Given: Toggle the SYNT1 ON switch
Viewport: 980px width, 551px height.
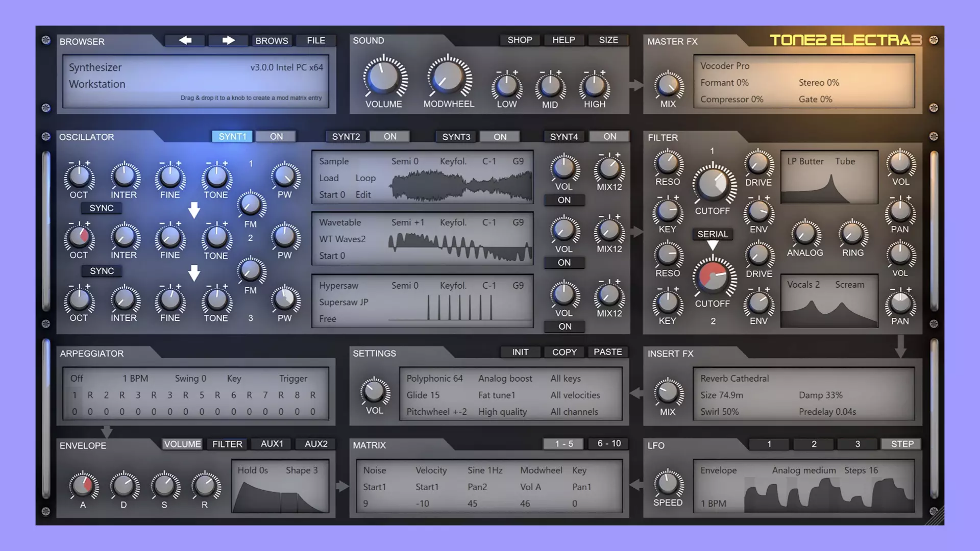Looking at the screenshot, I should point(276,137).
